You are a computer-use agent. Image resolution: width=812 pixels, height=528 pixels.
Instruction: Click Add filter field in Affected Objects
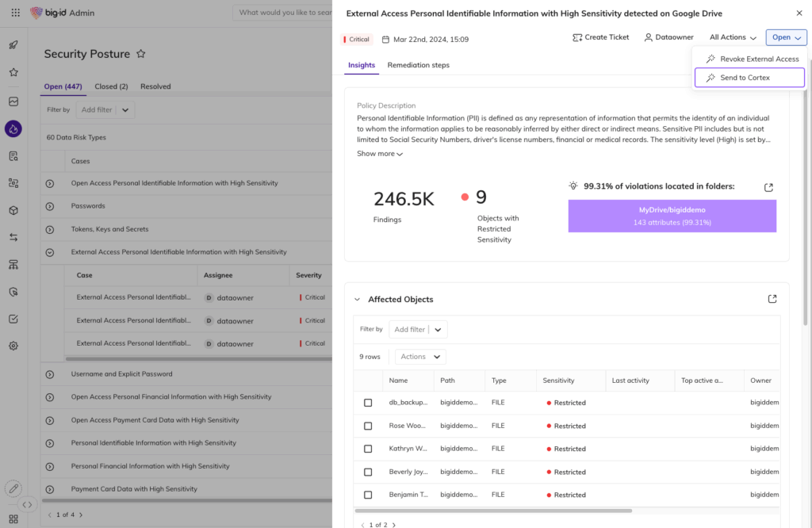click(x=410, y=329)
